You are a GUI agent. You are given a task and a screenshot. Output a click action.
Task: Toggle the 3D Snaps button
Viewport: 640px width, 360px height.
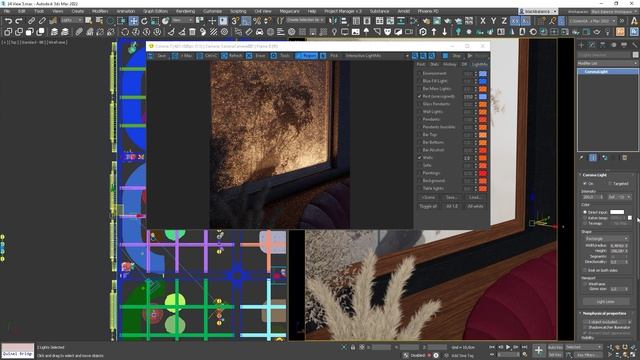pyautogui.click(x=235, y=20)
